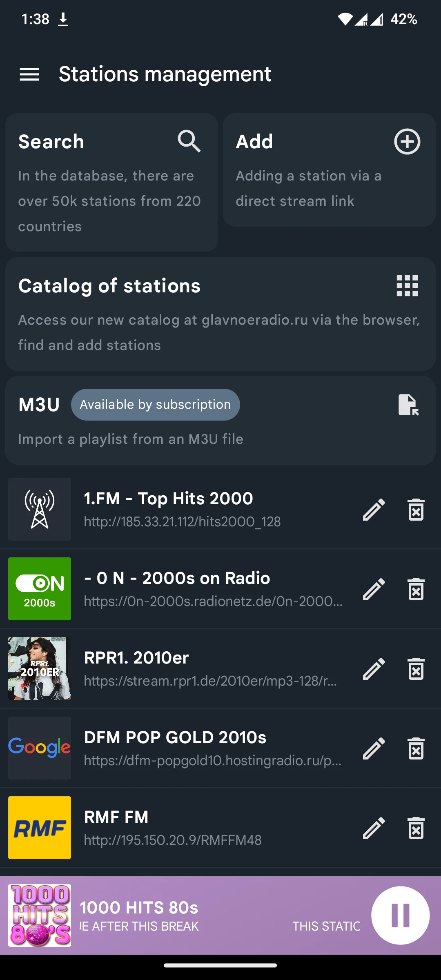
Task: Edit the RPR1. 2010er station
Action: point(374,668)
